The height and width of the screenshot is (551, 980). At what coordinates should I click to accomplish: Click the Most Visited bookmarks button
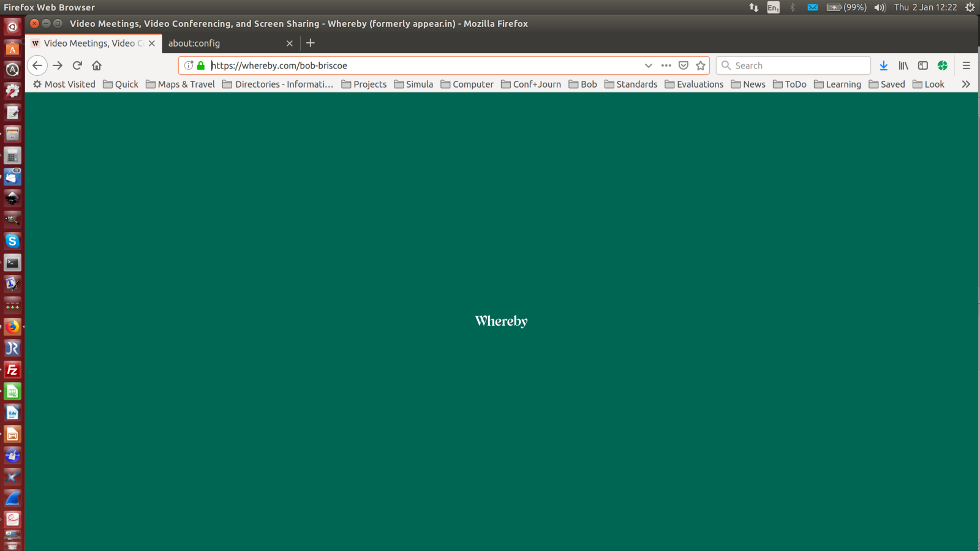tap(64, 84)
